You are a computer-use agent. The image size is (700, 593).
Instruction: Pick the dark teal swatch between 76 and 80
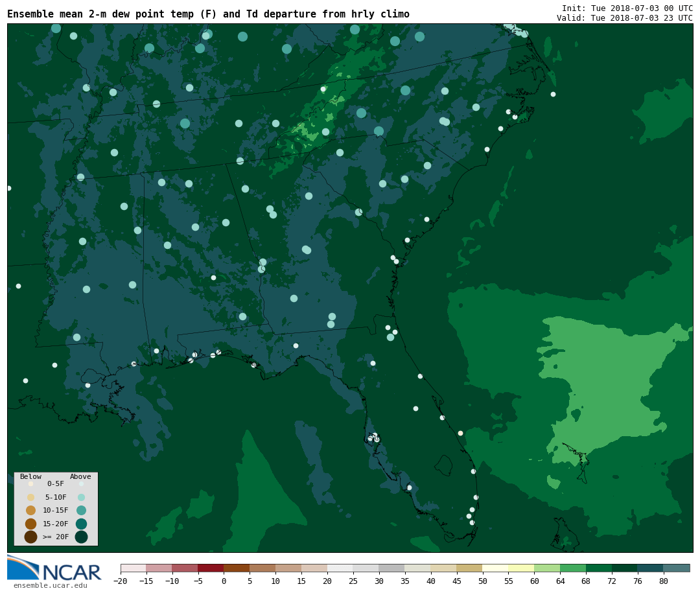[650, 568]
